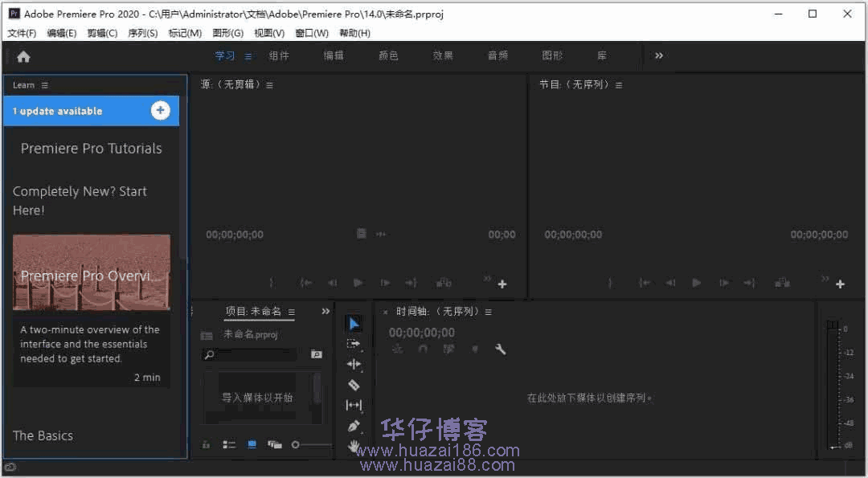Click the Home icon
868x478 pixels.
pos(23,56)
